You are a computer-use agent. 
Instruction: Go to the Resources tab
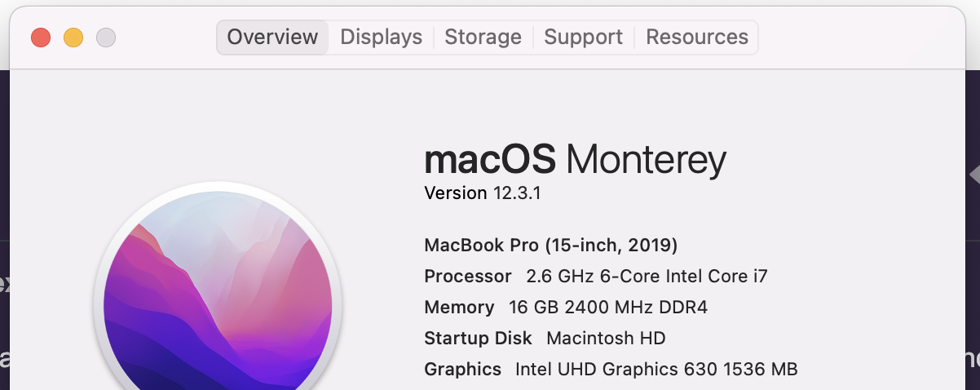click(697, 38)
